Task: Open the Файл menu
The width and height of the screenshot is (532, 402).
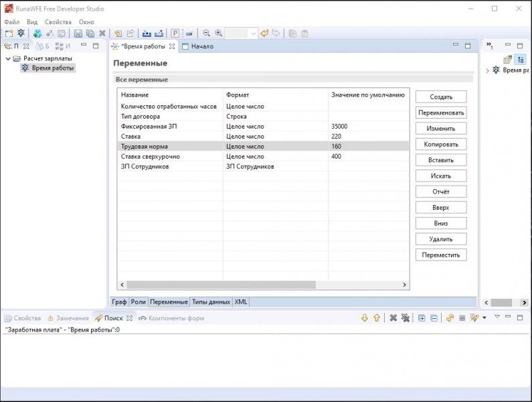Action: (11, 22)
